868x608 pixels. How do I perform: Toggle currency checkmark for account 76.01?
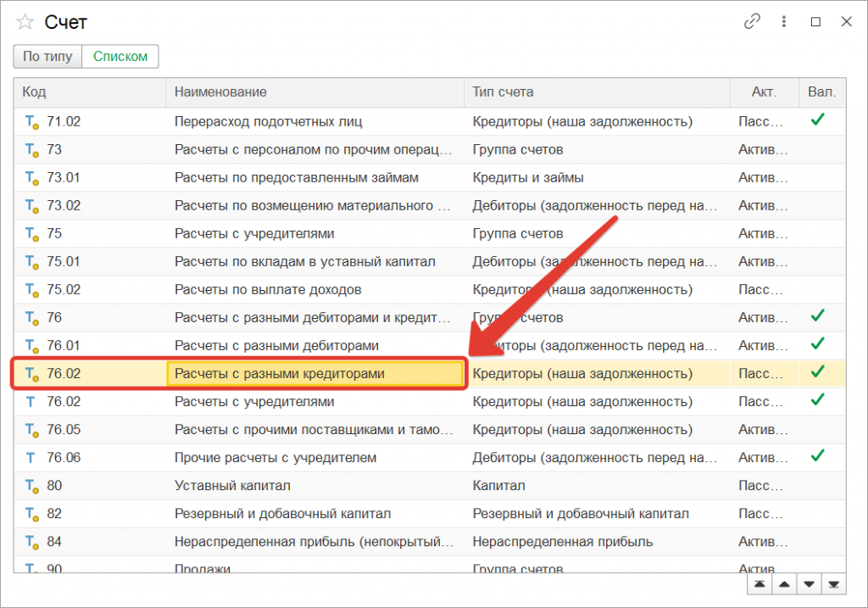[x=817, y=344]
